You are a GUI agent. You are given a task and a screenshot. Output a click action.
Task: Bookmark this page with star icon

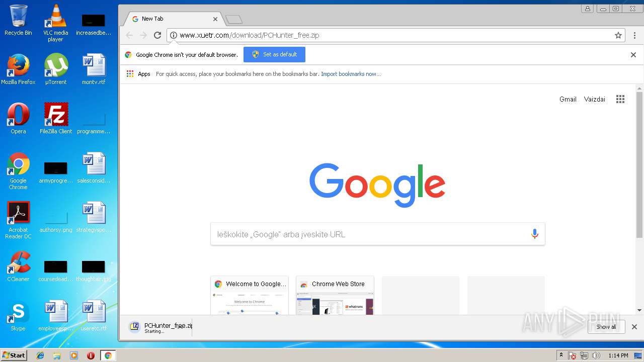tap(618, 35)
